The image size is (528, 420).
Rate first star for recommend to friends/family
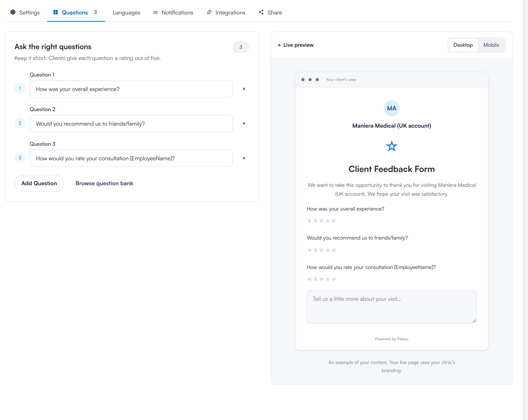(310, 250)
